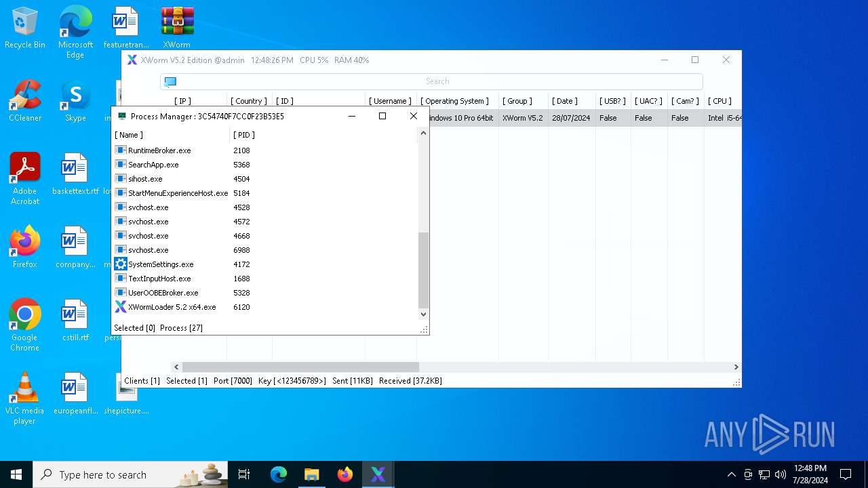The image size is (868, 488).
Task: Launch VLC media player shortcut
Action: (25, 399)
